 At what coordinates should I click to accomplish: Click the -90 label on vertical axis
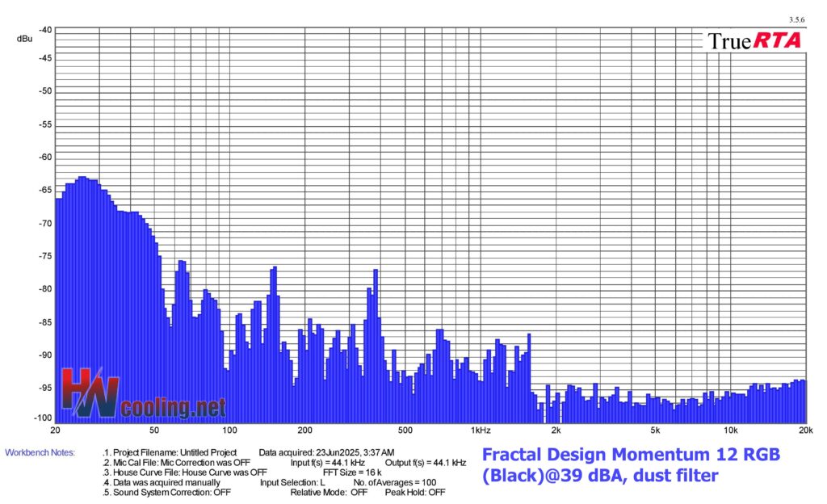(x=45, y=355)
